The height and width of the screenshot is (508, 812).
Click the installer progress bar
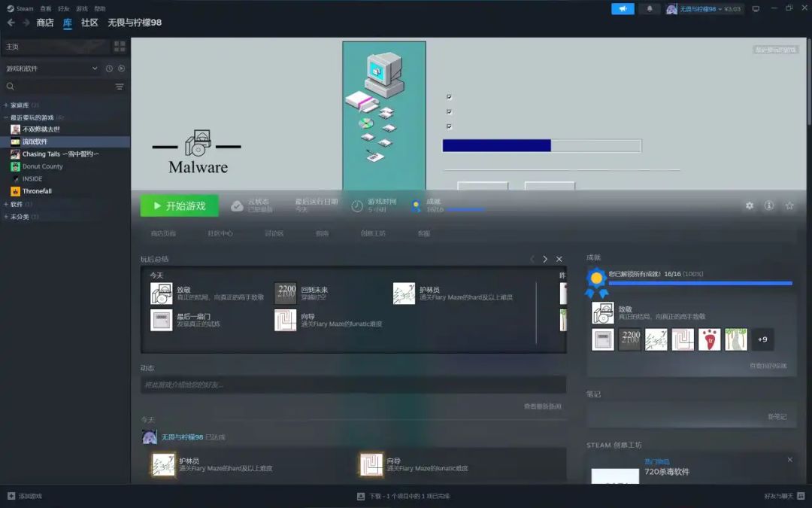point(541,146)
